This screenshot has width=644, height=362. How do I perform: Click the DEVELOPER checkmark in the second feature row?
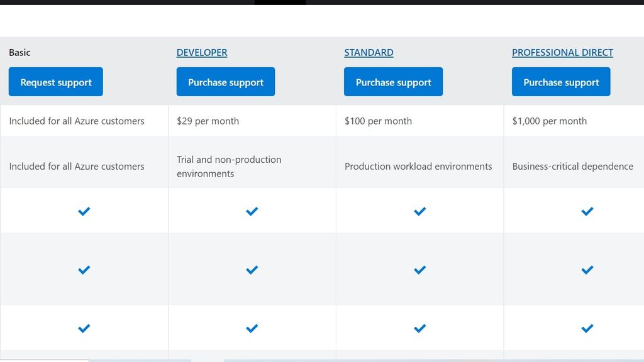[252, 270]
